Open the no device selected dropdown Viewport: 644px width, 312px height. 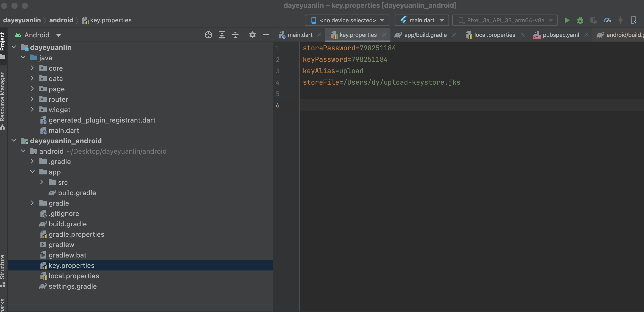coord(347,20)
